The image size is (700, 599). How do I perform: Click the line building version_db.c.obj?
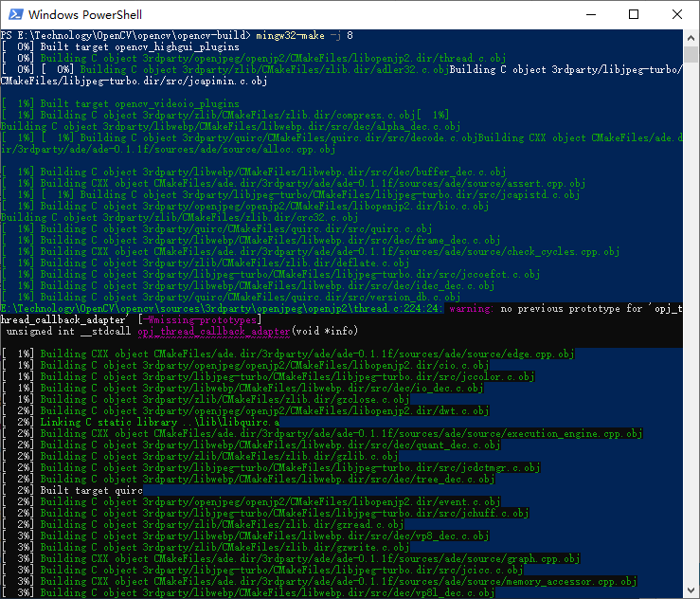(231, 297)
